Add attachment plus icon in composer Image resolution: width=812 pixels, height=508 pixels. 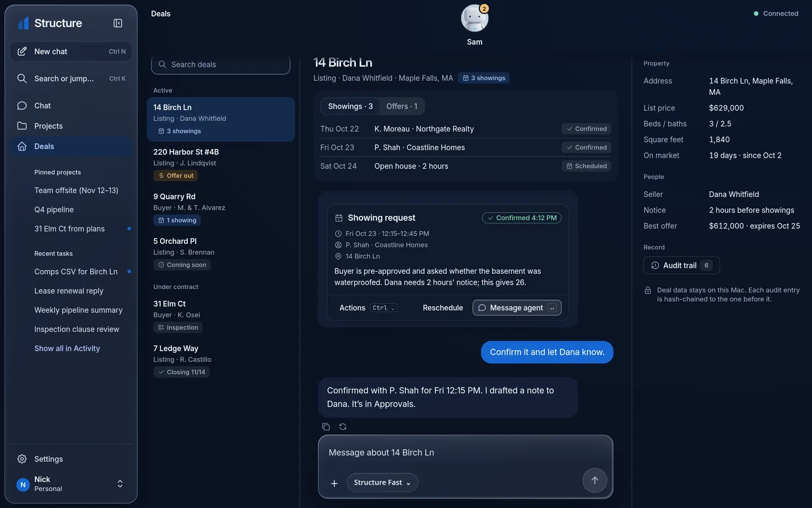click(334, 483)
